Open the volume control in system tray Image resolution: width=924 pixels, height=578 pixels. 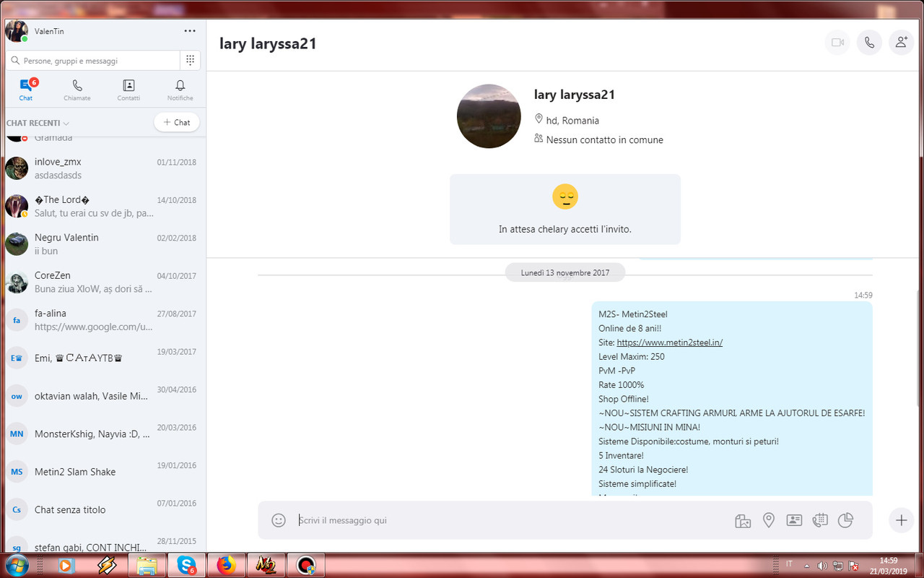822,565
